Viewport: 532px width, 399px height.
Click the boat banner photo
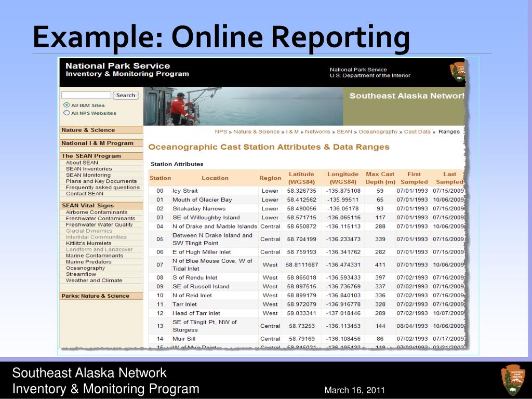243,106
